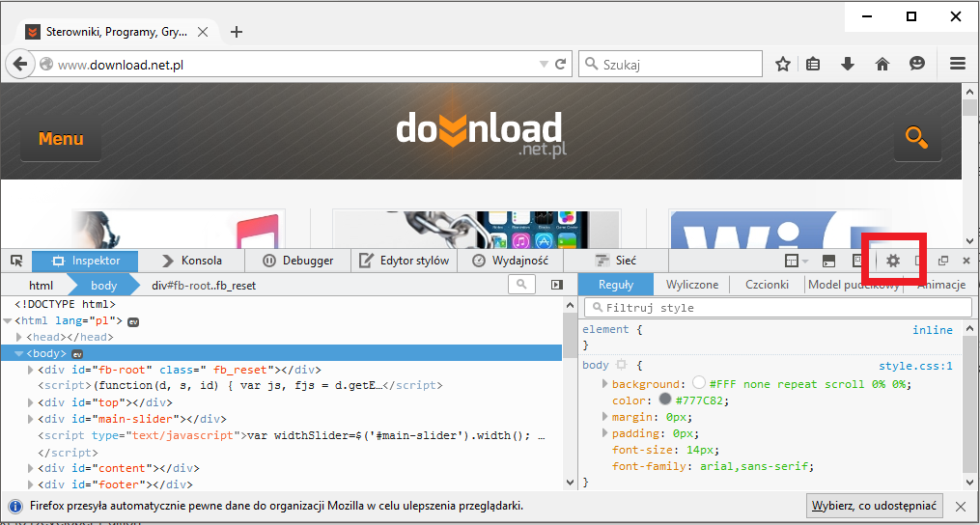
Task: Select the Reguły sidebar tab
Action: pos(616,285)
